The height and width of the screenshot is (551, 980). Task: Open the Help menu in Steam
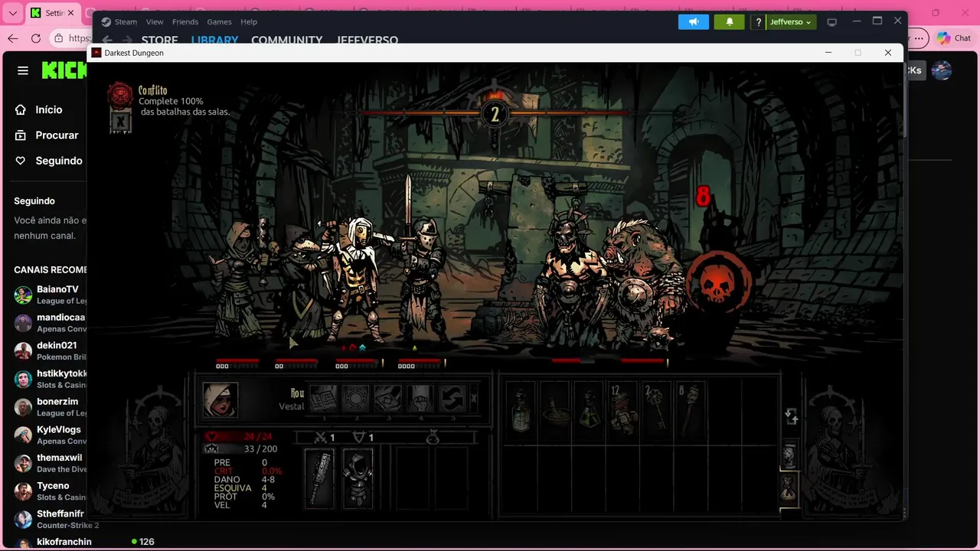point(249,22)
